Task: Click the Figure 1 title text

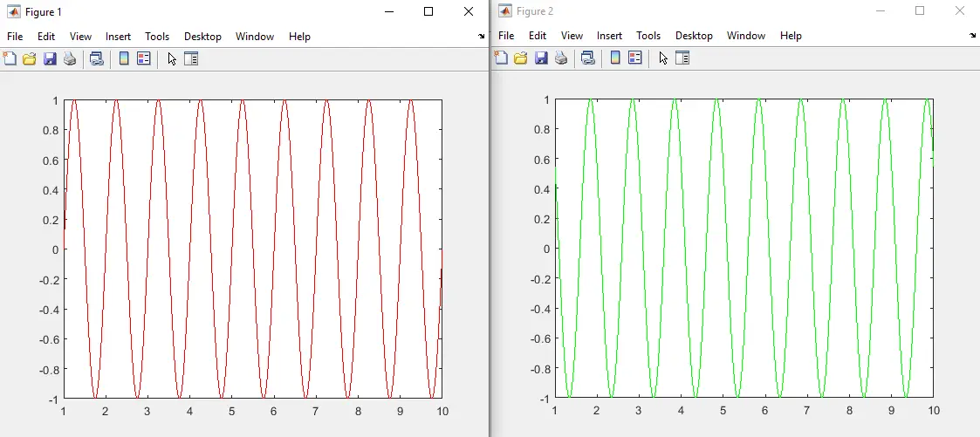Action: [x=43, y=12]
